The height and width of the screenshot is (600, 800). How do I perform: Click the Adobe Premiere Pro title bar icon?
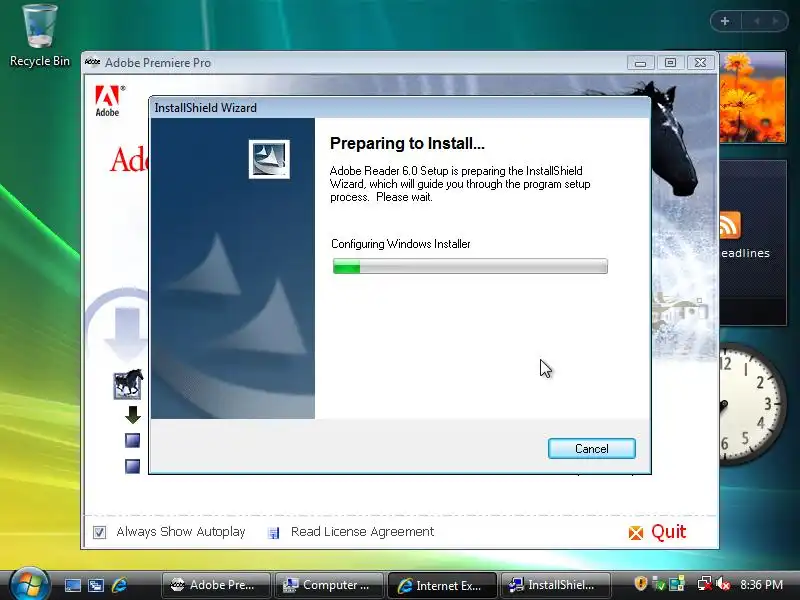point(92,62)
